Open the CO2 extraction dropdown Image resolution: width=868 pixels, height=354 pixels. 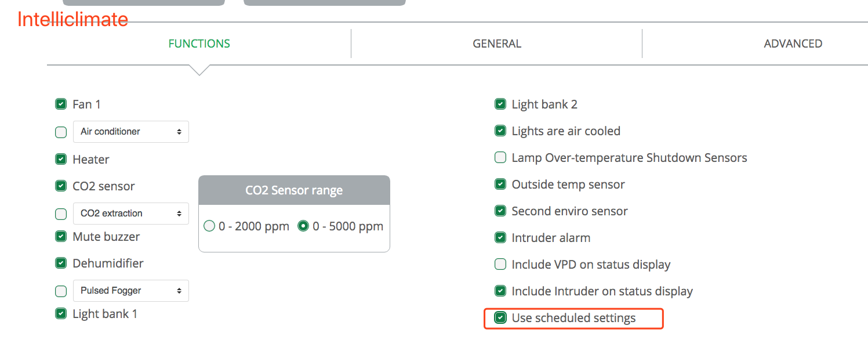point(130,214)
